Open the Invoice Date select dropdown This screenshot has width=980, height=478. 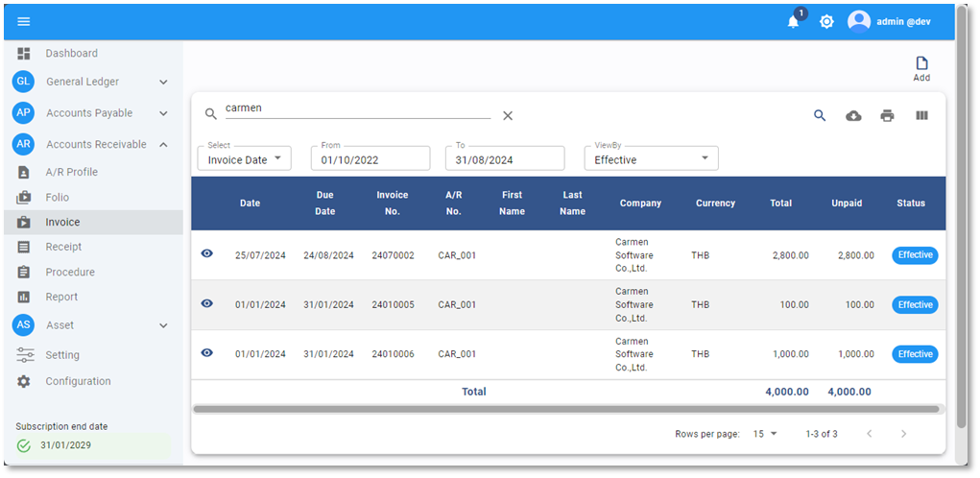[x=244, y=159]
